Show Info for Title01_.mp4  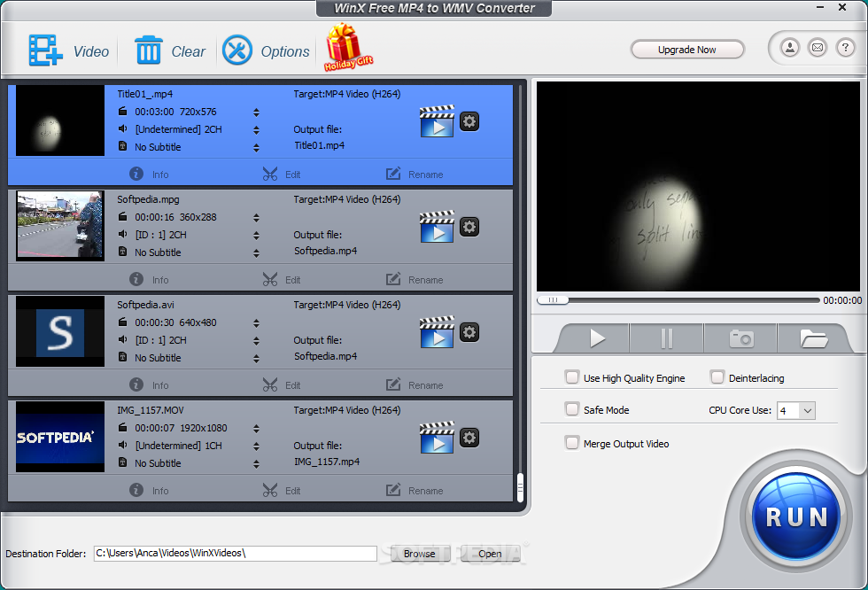[x=149, y=175]
